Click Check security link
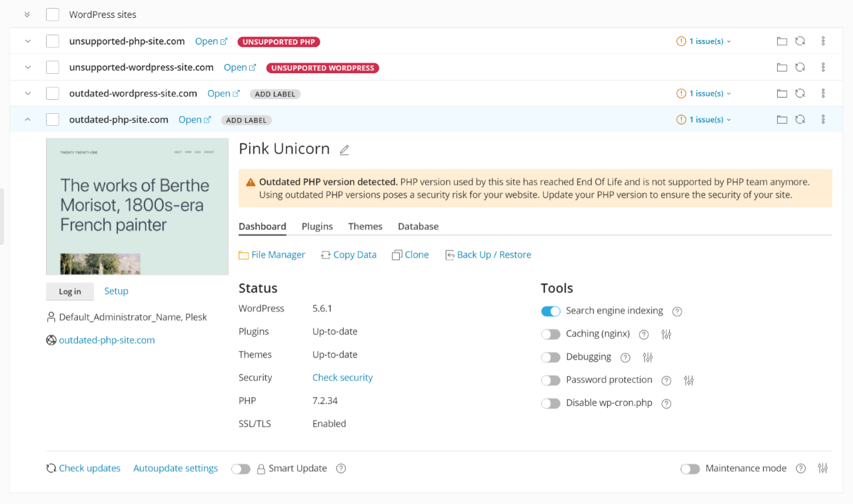Image resolution: width=853 pixels, height=504 pixels. (342, 378)
